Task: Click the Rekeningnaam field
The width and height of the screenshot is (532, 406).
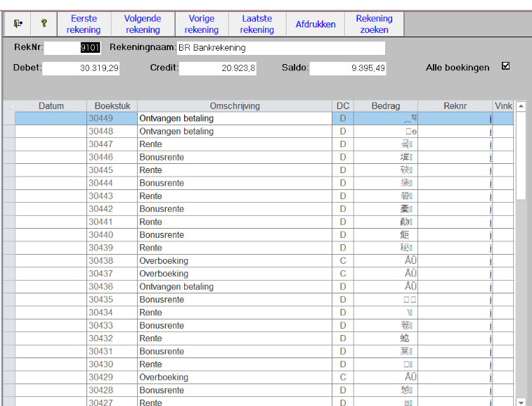Action: pyautogui.click(x=280, y=48)
